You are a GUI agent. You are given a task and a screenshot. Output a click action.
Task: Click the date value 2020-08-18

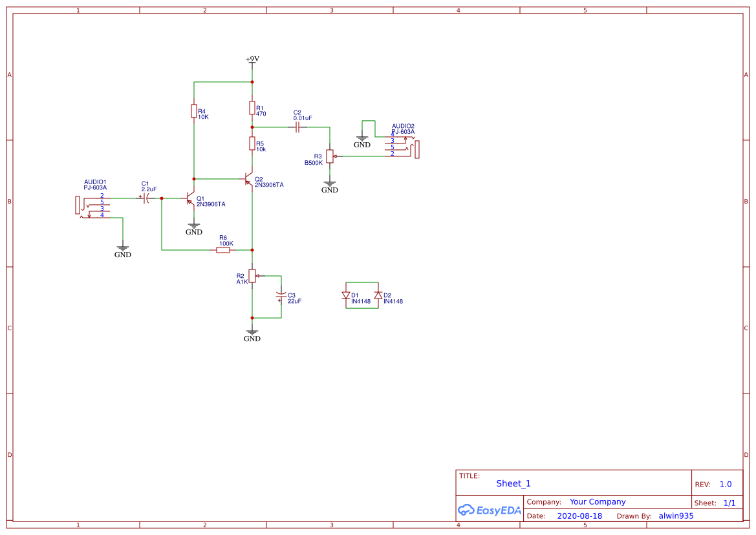(579, 516)
